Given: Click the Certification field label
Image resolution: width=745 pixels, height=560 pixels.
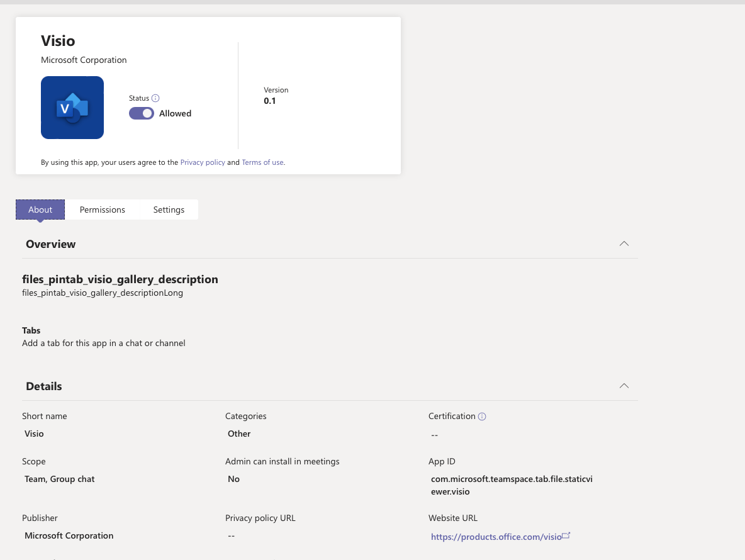Looking at the screenshot, I should click(452, 416).
